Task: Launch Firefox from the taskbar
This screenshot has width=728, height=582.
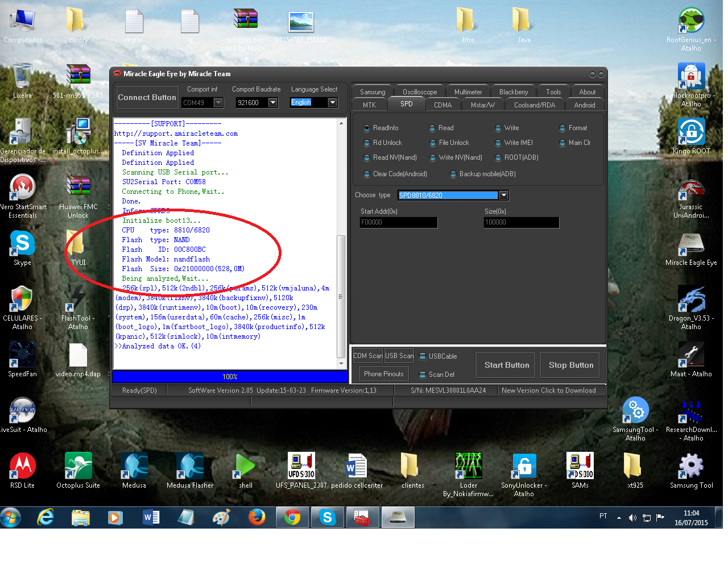Action: (x=257, y=518)
